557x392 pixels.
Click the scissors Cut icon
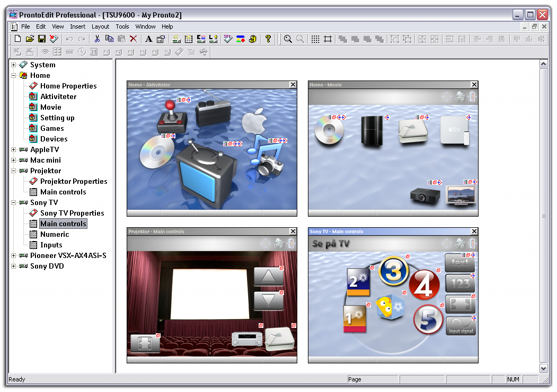97,39
